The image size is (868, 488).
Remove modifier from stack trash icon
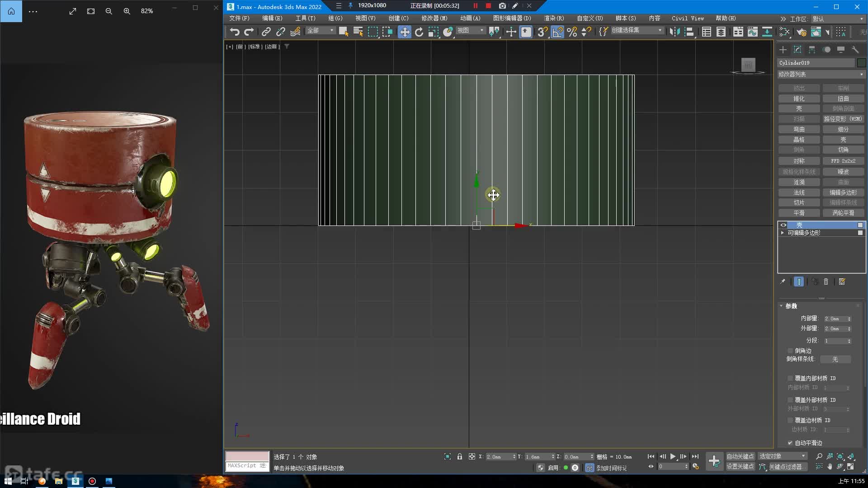coord(826,282)
